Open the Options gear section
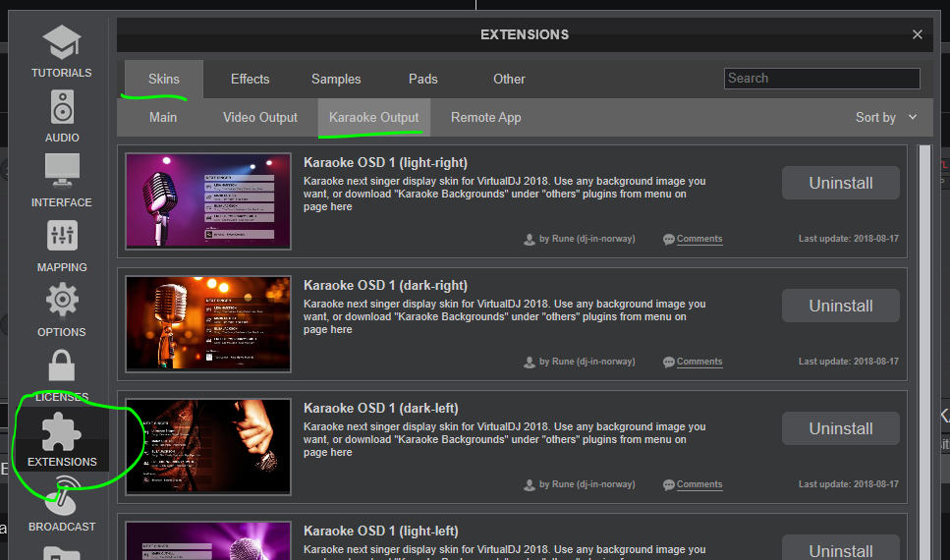This screenshot has height=560, width=950. pos(62,310)
